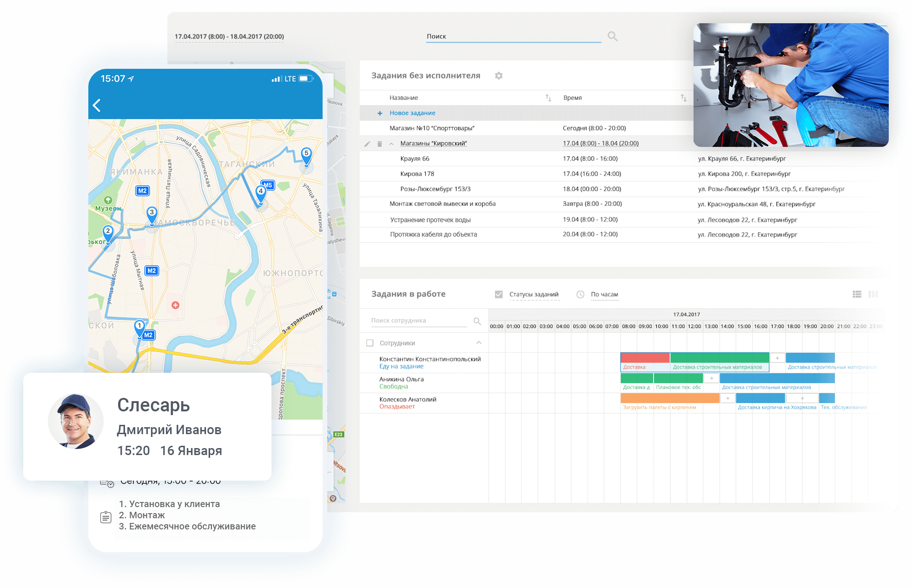Image resolution: width=912 pixels, height=588 pixels.
Task: Click the Статусы заданий label
Action: point(534,294)
